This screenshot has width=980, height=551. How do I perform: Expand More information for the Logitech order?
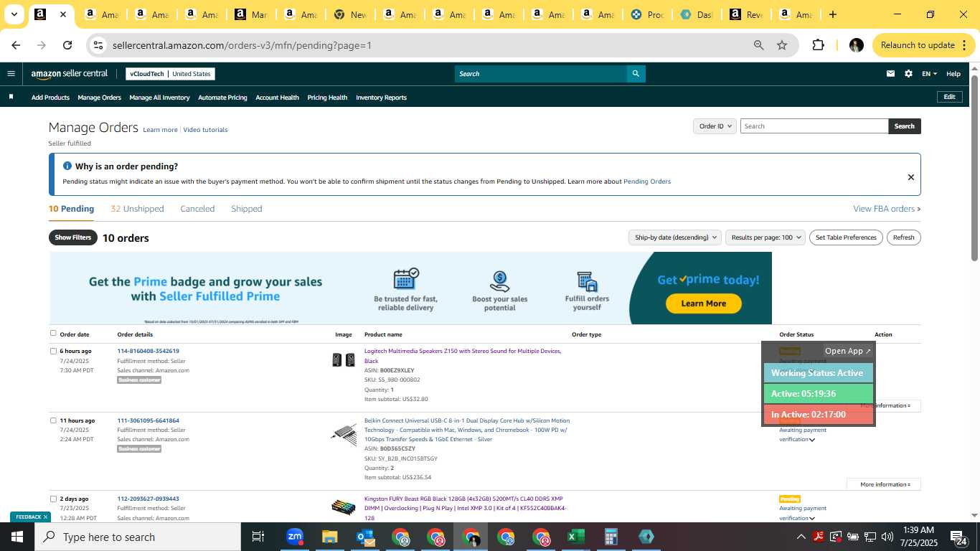[x=884, y=405]
